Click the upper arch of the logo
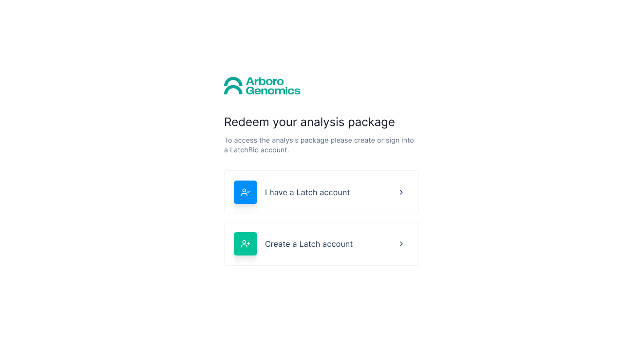 click(x=233, y=81)
